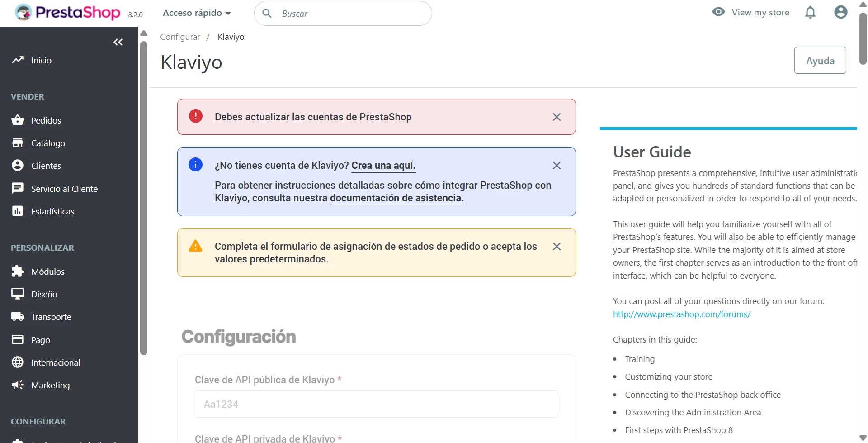This screenshot has height=443, width=868.
Task: Click the Inicio trend icon
Action: point(18,60)
